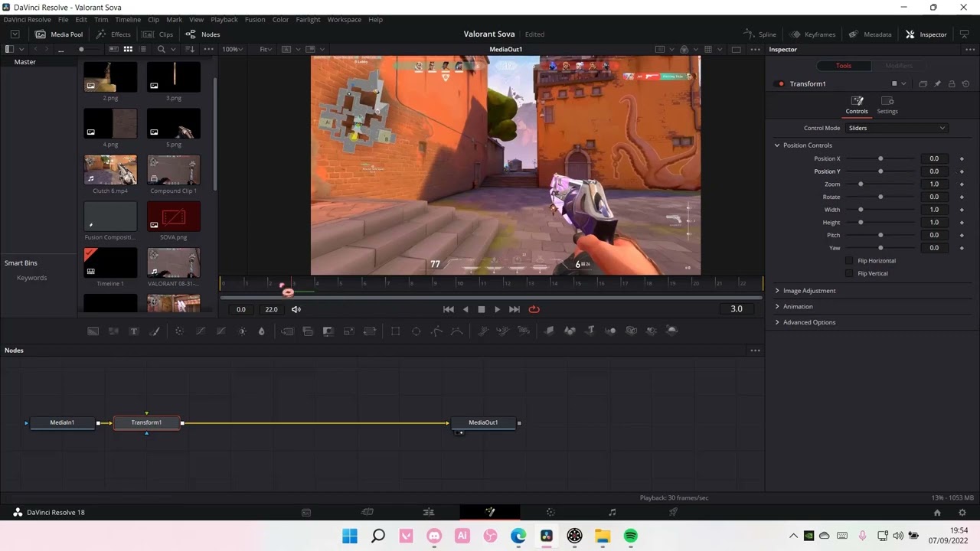Pin the Transform1 inspector
The image size is (980, 551).
pos(937,83)
